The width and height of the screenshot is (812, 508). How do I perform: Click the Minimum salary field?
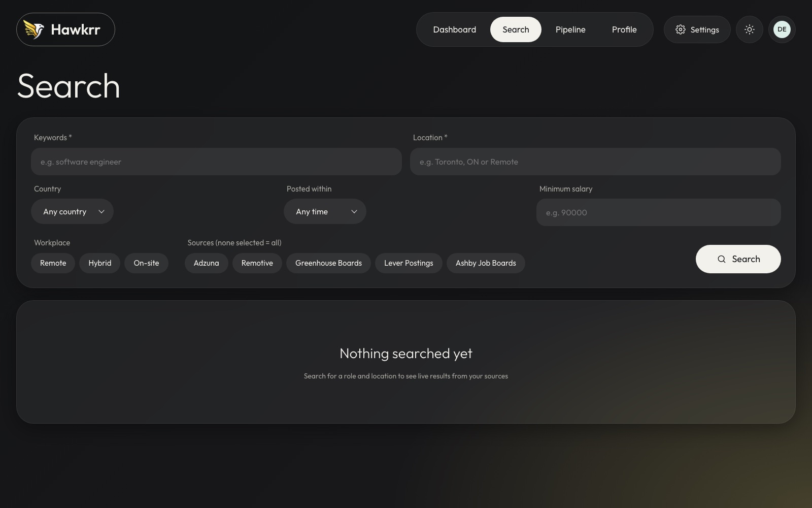(658, 212)
